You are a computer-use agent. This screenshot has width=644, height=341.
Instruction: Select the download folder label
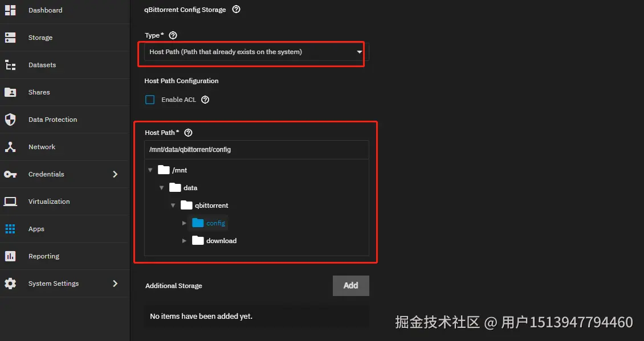click(x=221, y=241)
